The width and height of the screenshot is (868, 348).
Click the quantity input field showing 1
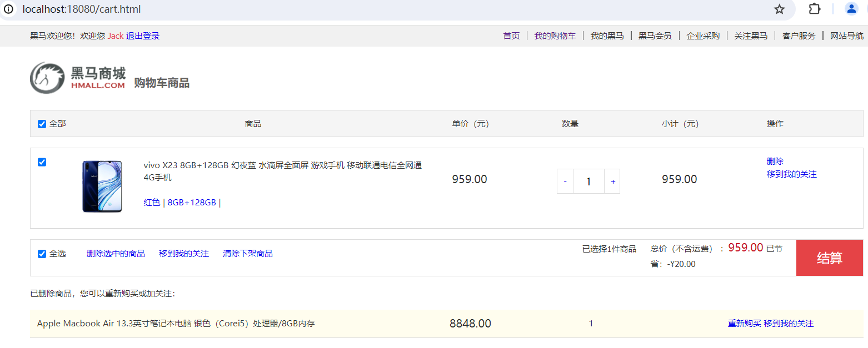click(x=588, y=181)
